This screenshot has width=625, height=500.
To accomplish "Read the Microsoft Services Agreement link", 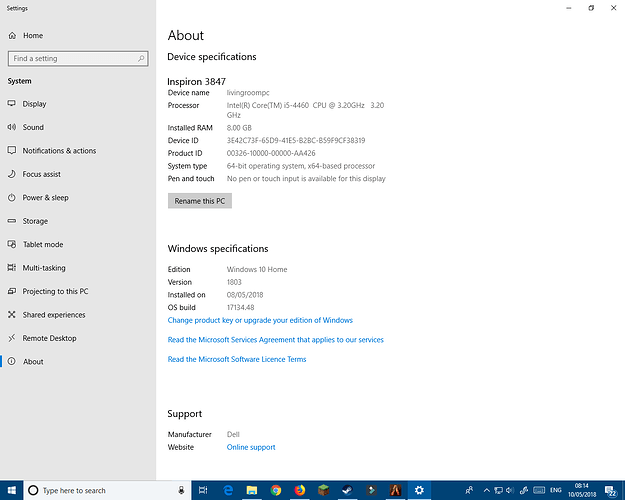I will (275, 340).
